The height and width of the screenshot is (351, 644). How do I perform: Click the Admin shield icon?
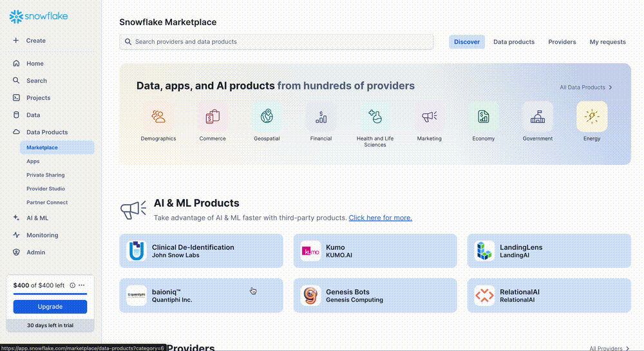(x=16, y=252)
